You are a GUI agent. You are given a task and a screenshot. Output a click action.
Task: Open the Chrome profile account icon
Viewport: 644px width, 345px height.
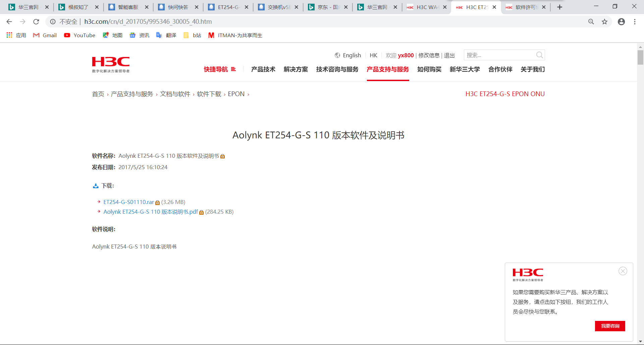coord(621,22)
